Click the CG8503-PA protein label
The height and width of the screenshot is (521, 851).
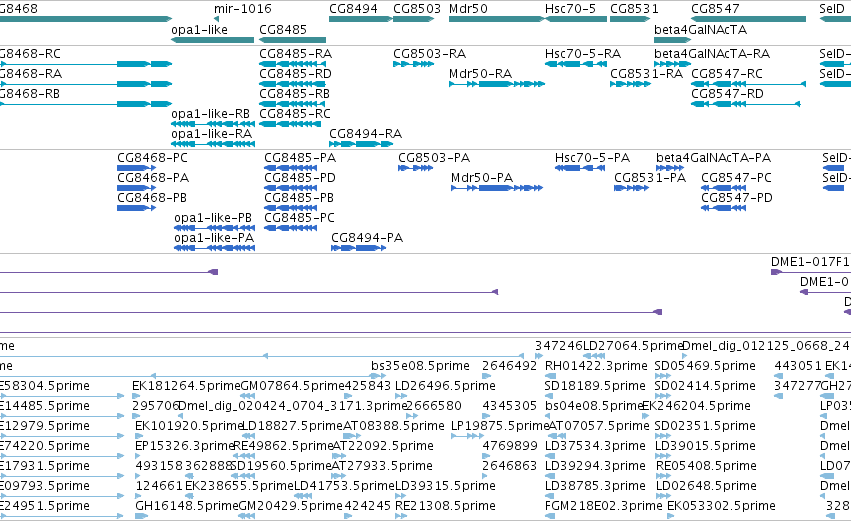coord(434,158)
